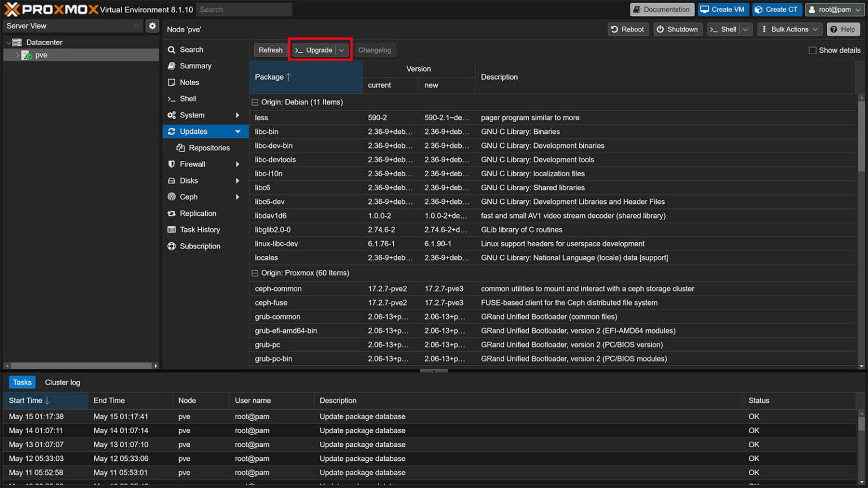Click inside the top search input field
Viewport: 868px width, 488px height.
pos(244,9)
